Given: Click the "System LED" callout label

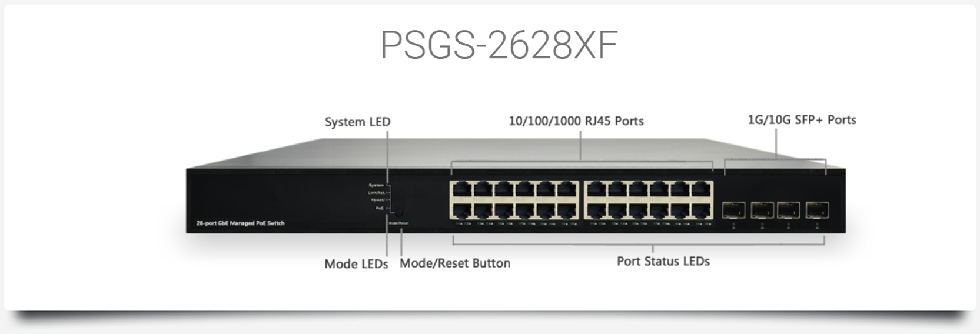Looking at the screenshot, I should (358, 122).
